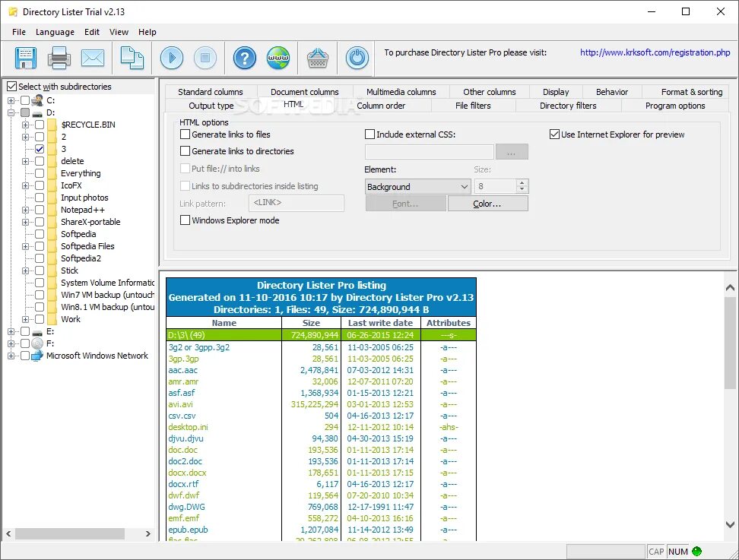Switch to Multimedia columns tab
Viewport: 739px width, 560px height.
[x=401, y=92]
